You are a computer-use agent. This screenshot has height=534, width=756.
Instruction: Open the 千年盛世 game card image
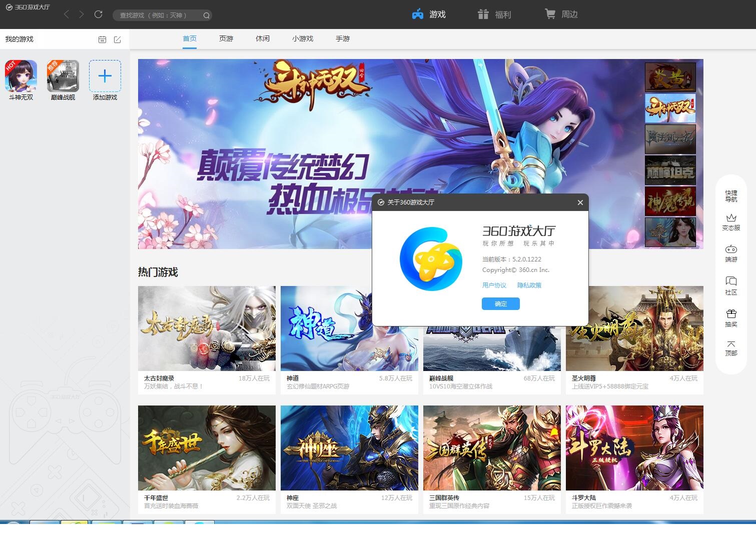tap(207, 448)
